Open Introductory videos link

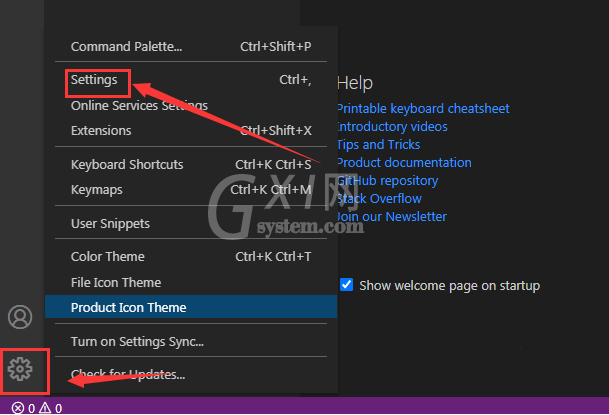pos(392,127)
